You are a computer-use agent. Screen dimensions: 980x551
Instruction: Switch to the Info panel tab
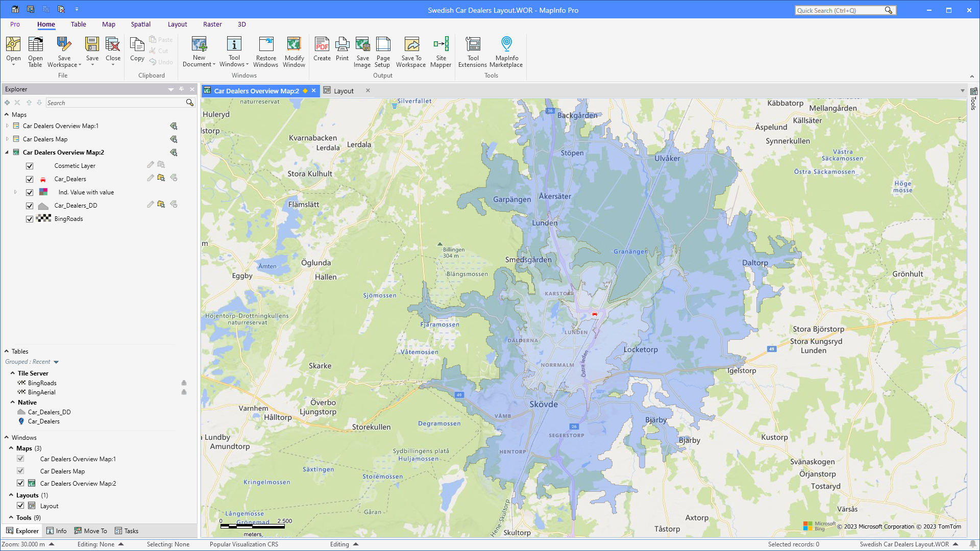coord(56,531)
